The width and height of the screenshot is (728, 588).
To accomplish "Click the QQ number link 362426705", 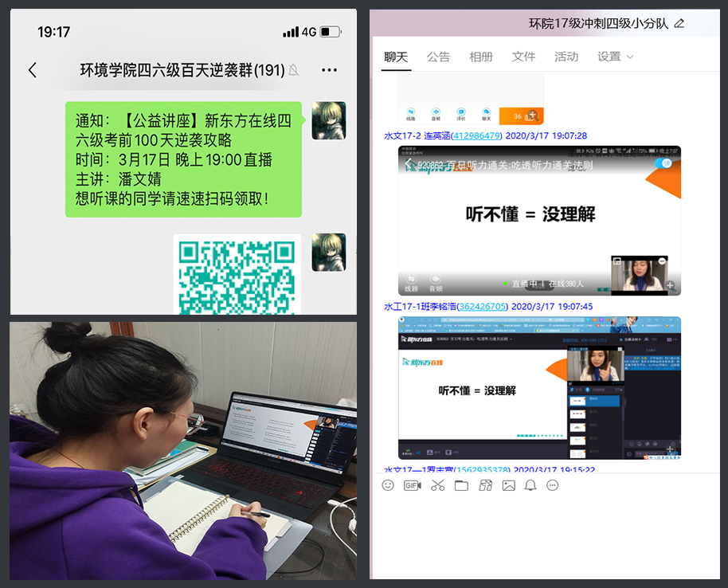I will coord(482,306).
